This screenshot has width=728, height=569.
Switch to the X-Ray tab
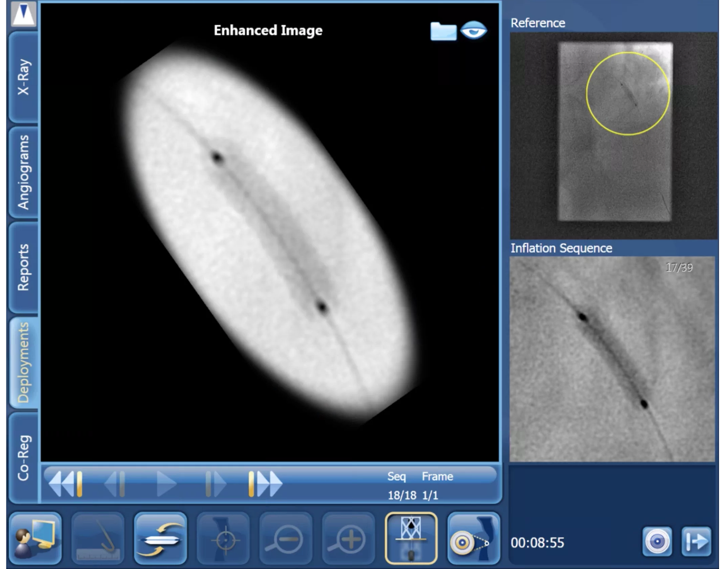(24, 77)
